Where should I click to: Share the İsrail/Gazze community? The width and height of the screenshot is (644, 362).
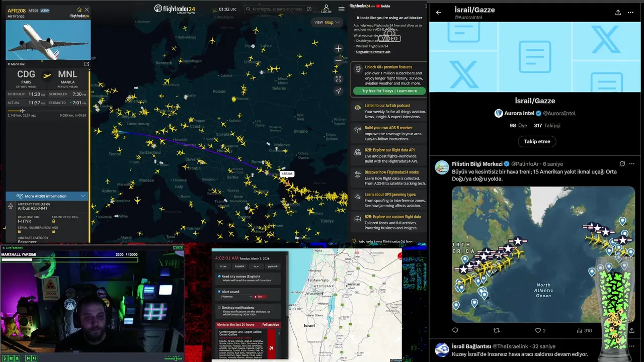[618, 13]
